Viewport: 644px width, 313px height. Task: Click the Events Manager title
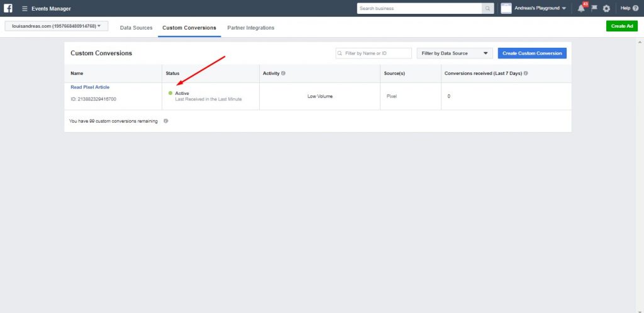click(51, 9)
